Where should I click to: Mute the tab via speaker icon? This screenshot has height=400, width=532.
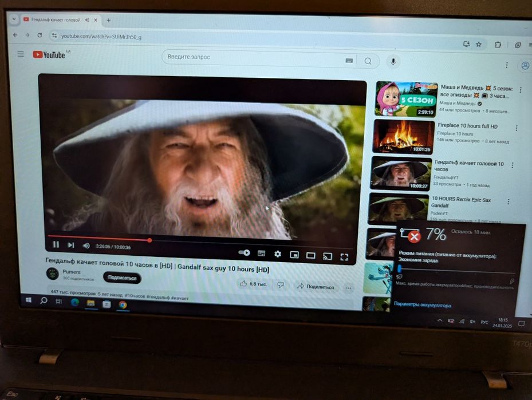[x=87, y=20]
